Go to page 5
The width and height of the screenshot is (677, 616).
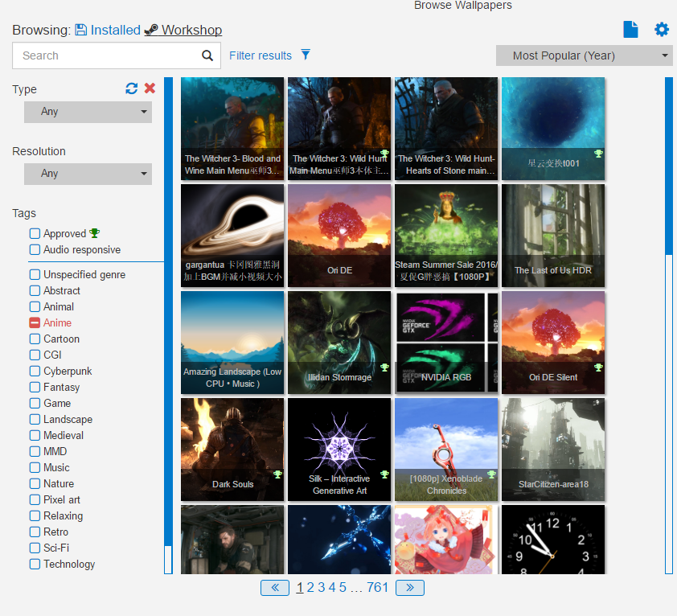pos(343,588)
